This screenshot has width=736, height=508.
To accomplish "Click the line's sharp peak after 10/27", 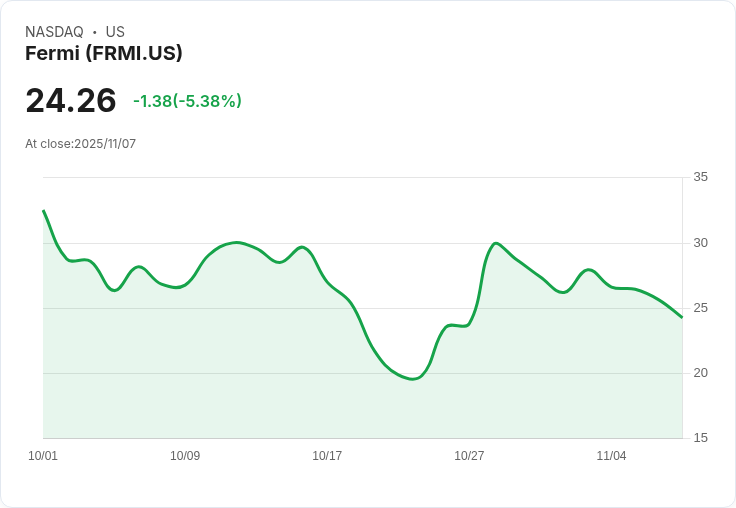I will tap(496, 243).
